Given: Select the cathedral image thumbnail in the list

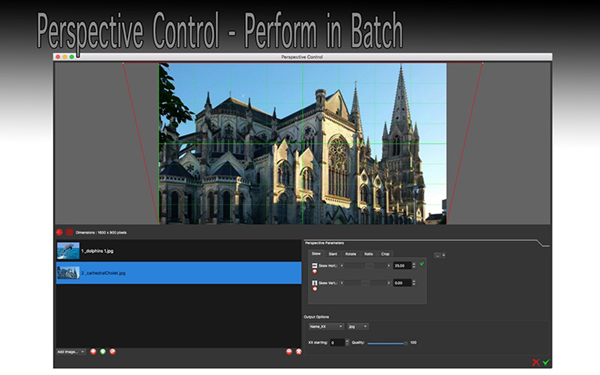Looking at the screenshot, I should [x=68, y=272].
